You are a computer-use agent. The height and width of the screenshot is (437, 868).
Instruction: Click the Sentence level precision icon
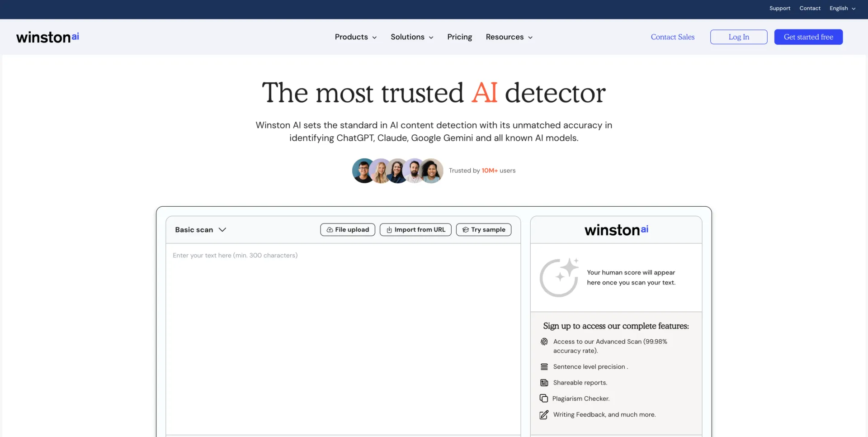tap(544, 367)
